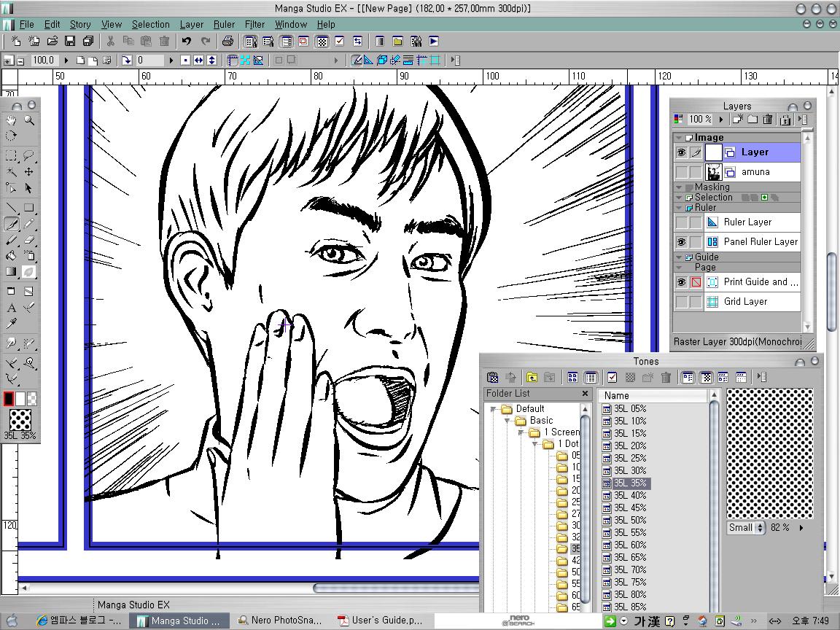The height and width of the screenshot is (630, 840).
Task: Select the Zoom magnifier tool
Action: coord(29,120)
